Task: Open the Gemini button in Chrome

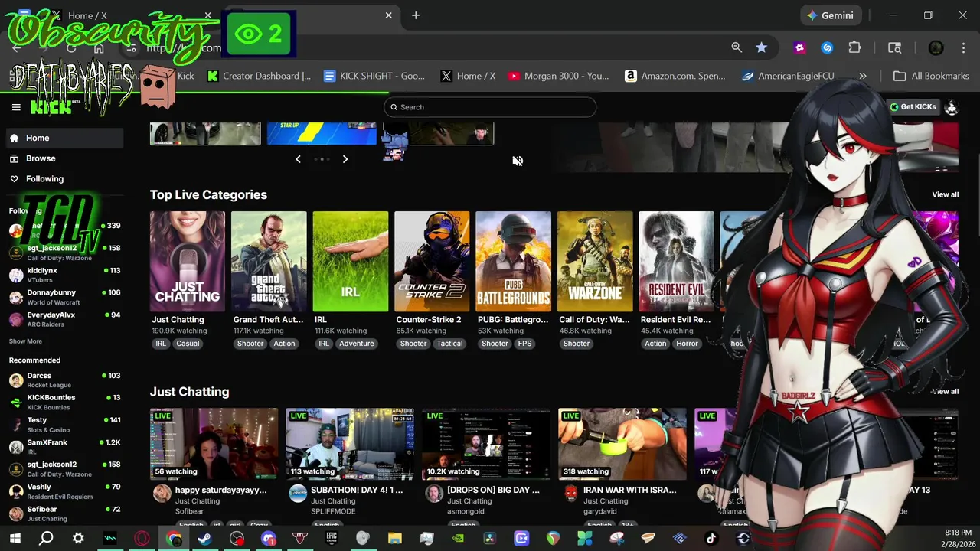Action: click(831, 15)
